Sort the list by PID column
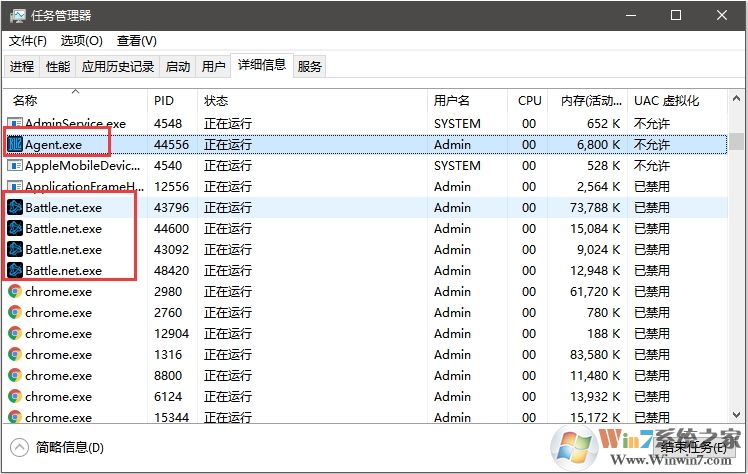This screenshot has width=748, height=474. click(x=164, y=101)
